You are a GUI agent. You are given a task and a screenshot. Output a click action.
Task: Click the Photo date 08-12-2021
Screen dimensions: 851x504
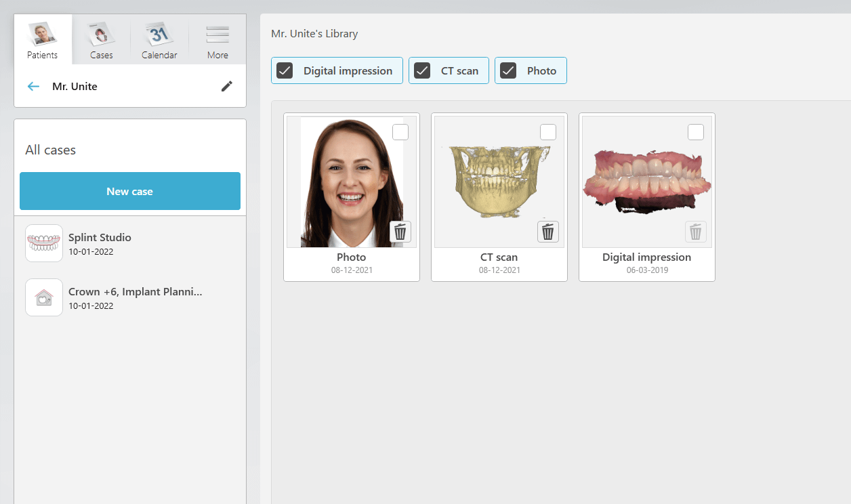[x=352, y=270]
